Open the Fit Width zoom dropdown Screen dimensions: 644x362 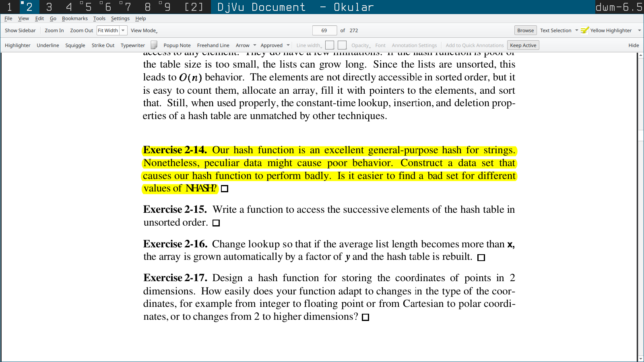pyautogui.click(x=123, y=31)
